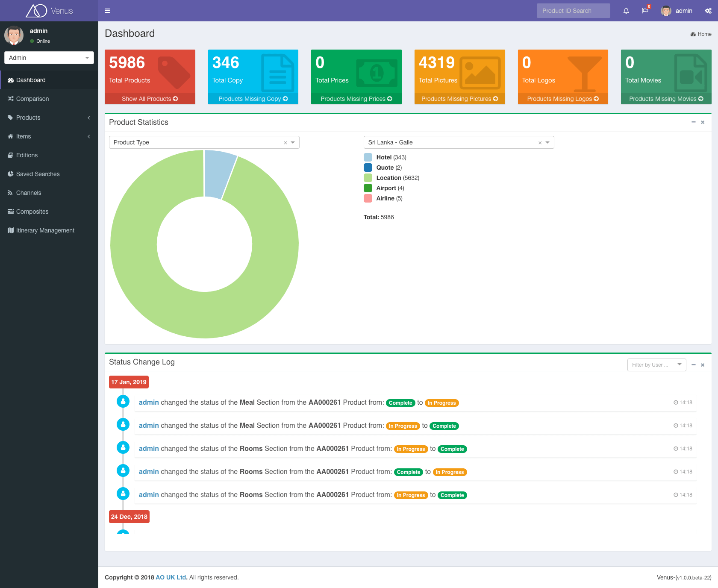This screenshot has height=588, width=718.
Task: Click Products Missing Prices link
Action: [x=356, y=99]
